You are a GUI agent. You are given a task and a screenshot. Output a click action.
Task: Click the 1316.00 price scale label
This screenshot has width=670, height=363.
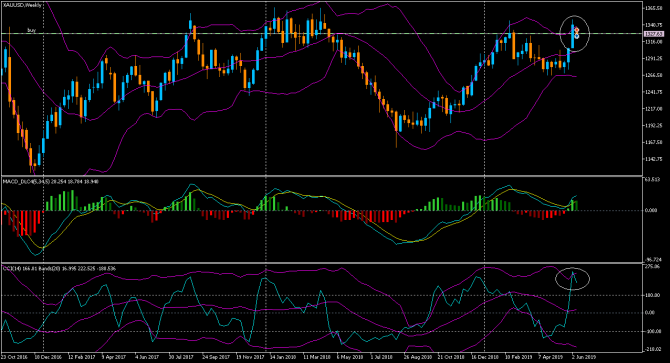(654, 41)
